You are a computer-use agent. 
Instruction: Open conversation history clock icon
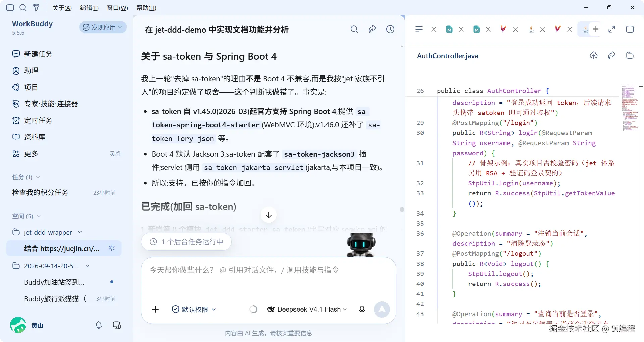390,29
